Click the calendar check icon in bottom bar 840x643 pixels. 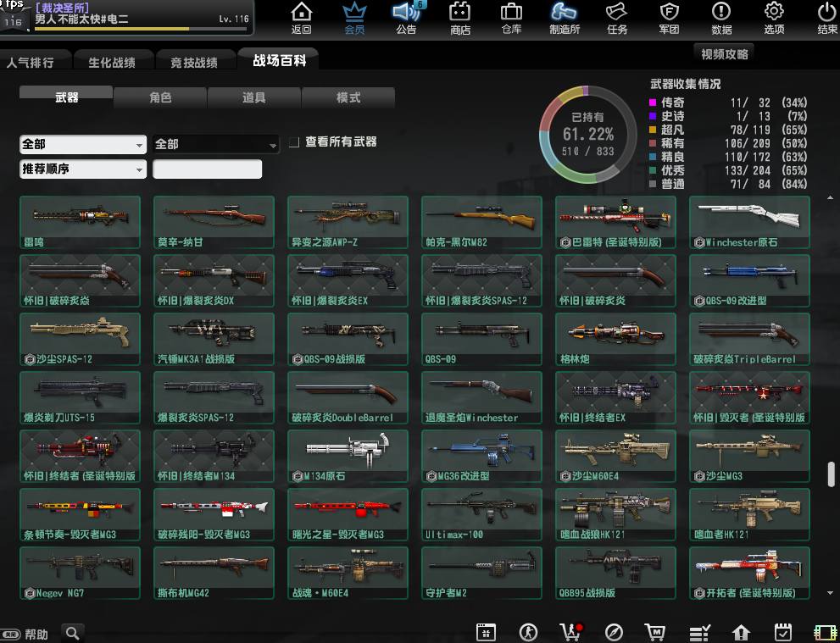[783, 632]
